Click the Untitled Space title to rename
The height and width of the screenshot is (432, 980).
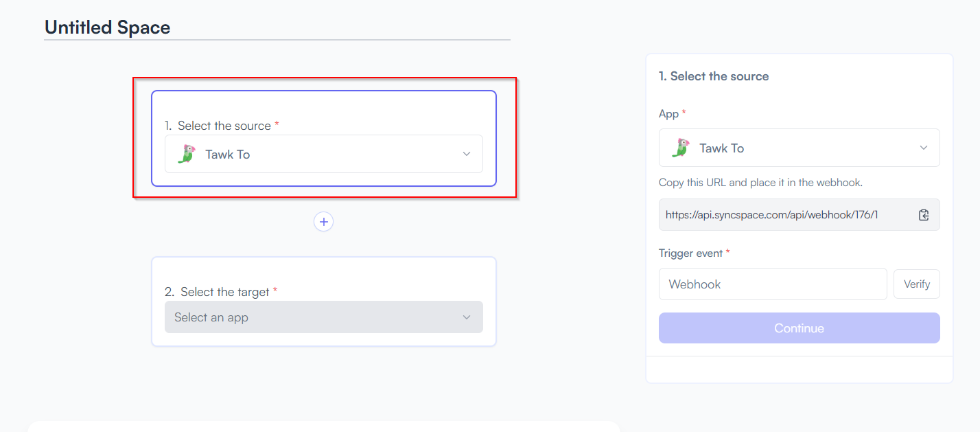[108, 27]
